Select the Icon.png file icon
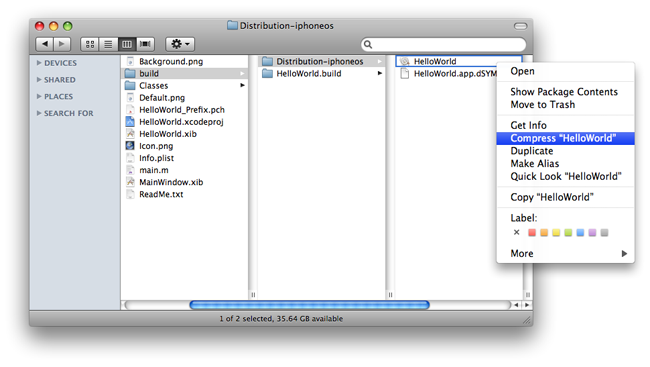The image size is (650, 367). click(130, 146)
